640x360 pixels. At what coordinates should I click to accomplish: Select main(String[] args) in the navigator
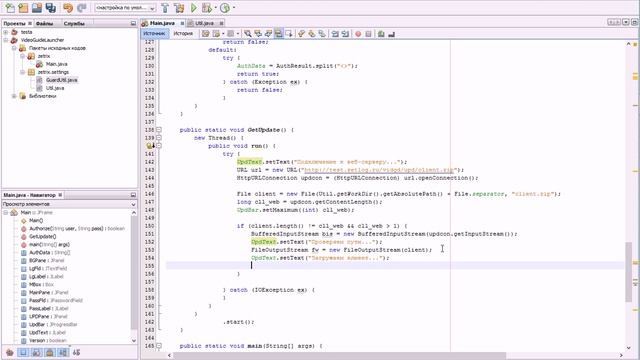[x=49, y=244]
